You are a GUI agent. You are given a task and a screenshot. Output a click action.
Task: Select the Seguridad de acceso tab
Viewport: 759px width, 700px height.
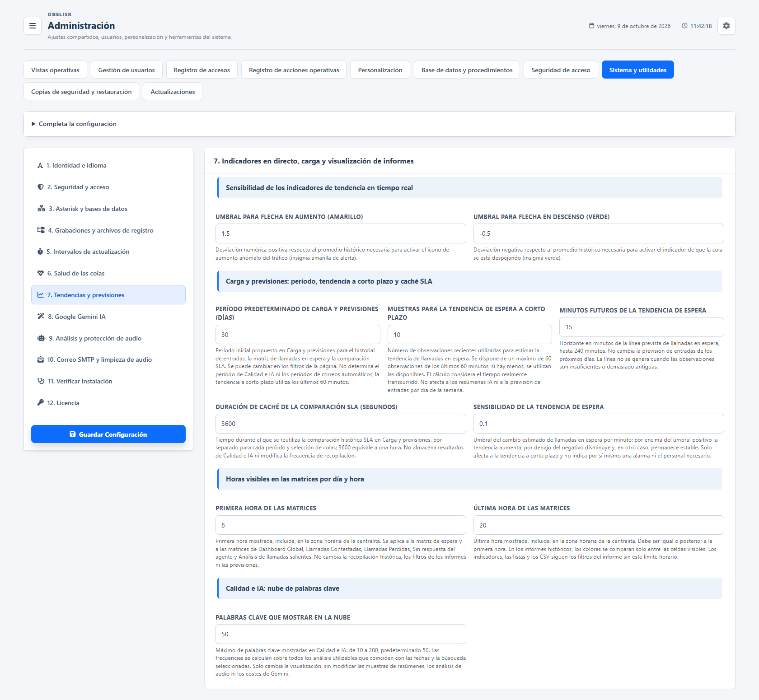[561, 70]
